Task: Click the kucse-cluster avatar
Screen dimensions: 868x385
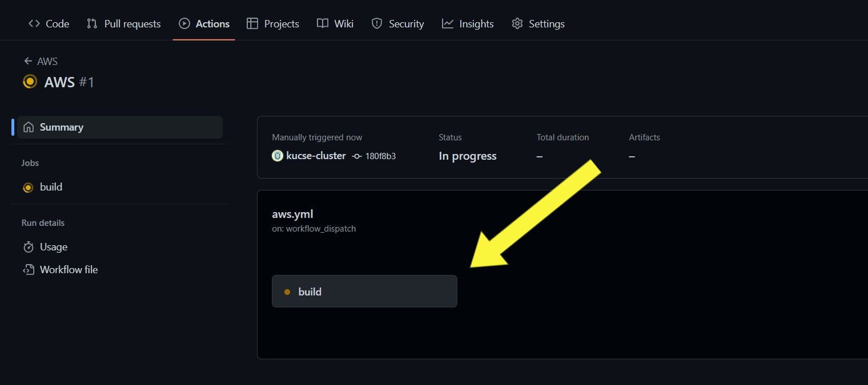Action: point(278,156)
